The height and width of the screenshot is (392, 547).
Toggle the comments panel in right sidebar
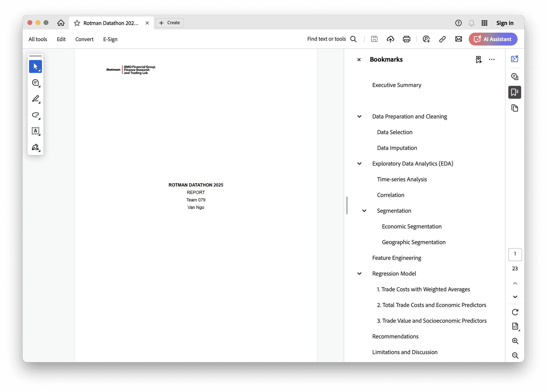[515, 76]
